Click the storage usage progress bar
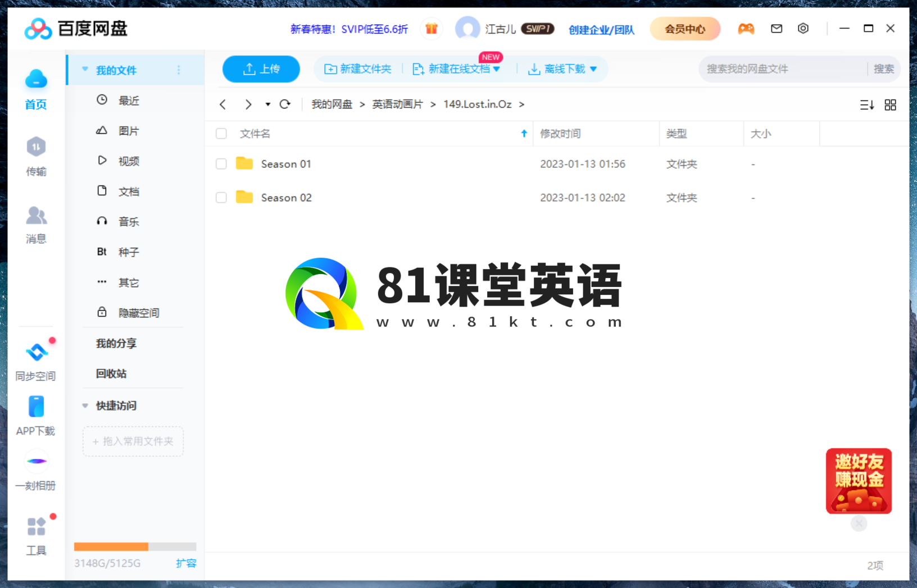This screenshot has height=588, width=917. 135,546
